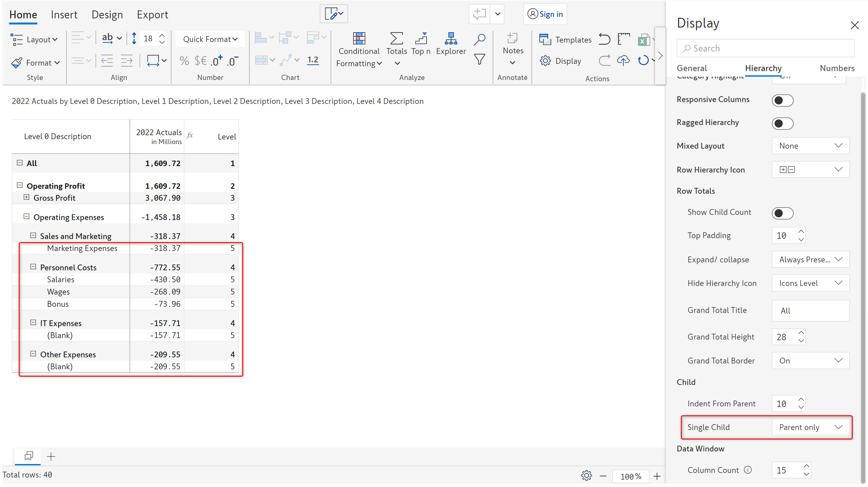Click the redo arrow icon
Viewport: 868px width, 487px height.
point(604,61)
